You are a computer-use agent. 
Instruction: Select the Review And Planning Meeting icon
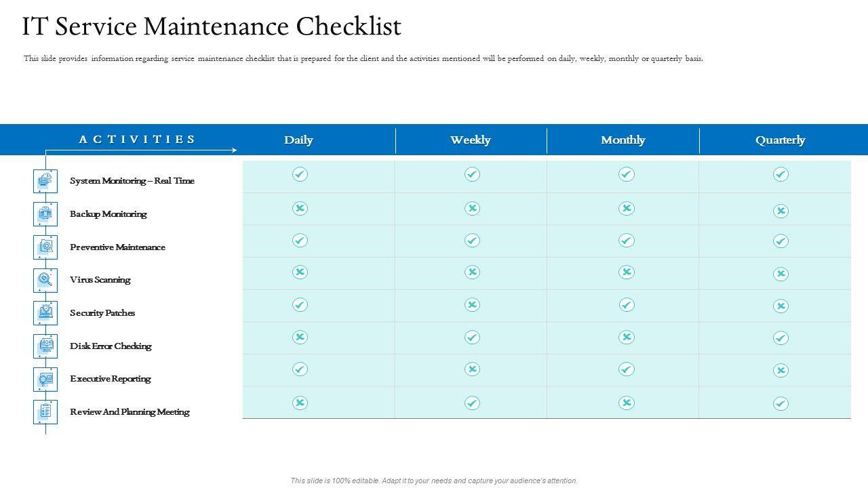[45, 411]
